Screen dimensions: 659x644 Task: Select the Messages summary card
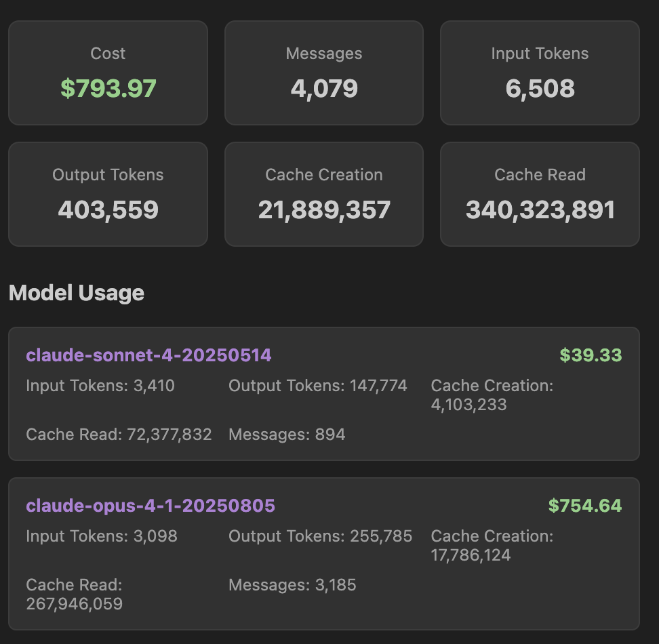click(324, 73)
